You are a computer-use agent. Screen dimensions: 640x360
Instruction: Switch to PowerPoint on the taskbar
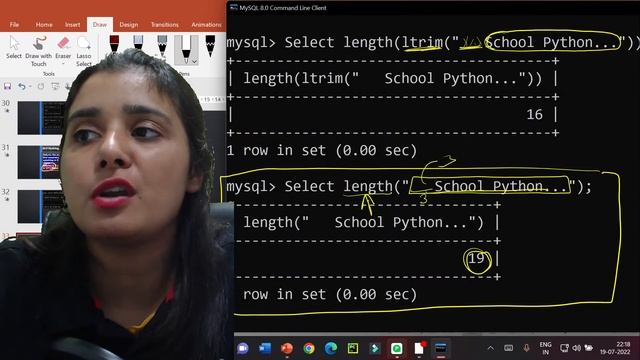(x=287, y=348)
